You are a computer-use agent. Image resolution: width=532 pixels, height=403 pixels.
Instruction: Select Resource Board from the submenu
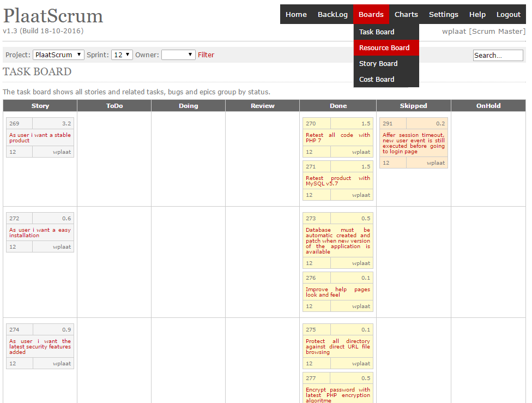(386, 48)
